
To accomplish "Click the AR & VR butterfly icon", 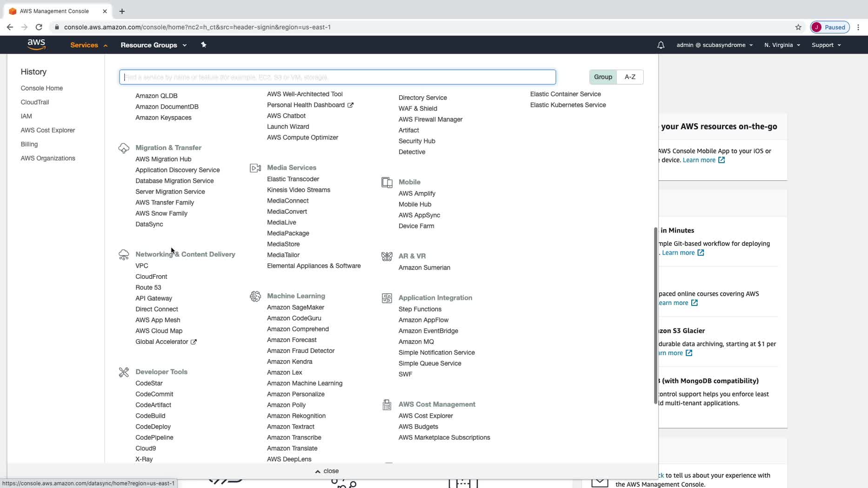I will pos(387,257).
